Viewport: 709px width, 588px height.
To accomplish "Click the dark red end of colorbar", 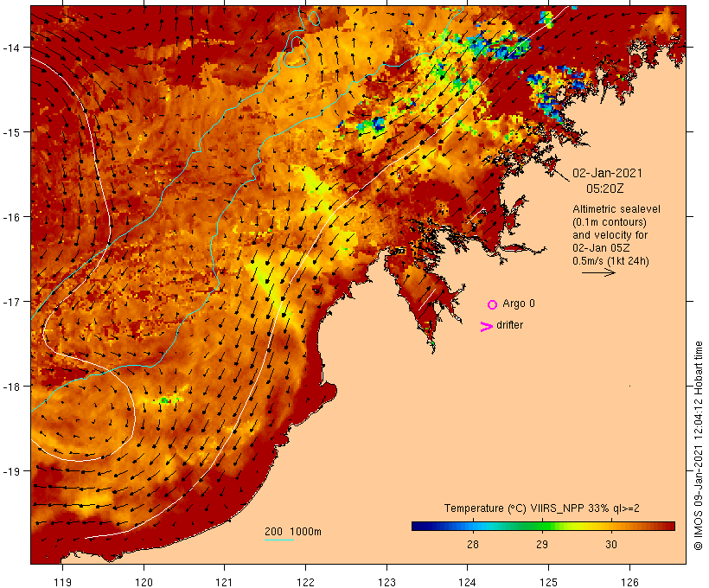I will pos(668,526).
